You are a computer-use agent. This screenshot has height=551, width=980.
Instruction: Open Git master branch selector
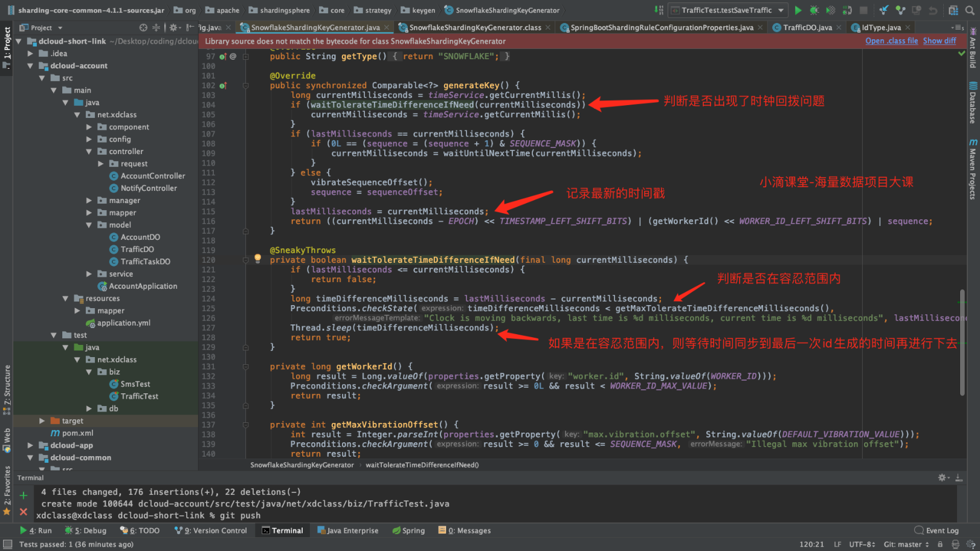(906, 544)
